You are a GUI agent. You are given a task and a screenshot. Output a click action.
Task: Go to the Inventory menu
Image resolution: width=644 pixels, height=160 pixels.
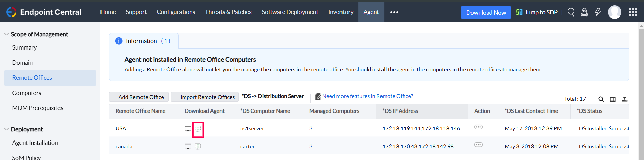[x=341, y=12]
